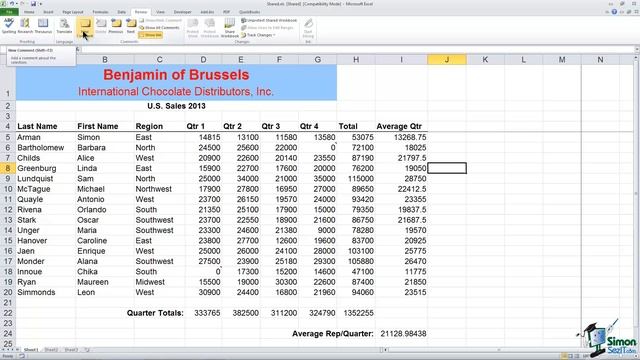640x360 pixels.
Task: Switch to the Sheet3 worksheet tab
Action: click(71, 350)
